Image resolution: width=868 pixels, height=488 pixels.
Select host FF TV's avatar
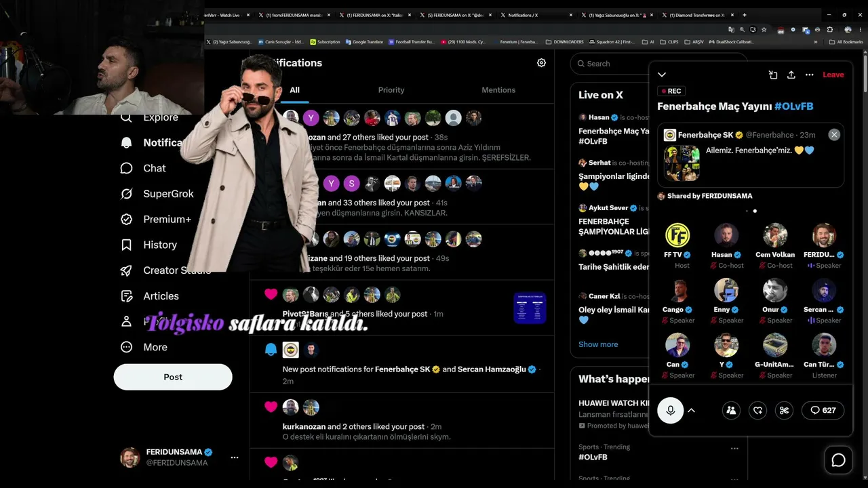(677, 235)
